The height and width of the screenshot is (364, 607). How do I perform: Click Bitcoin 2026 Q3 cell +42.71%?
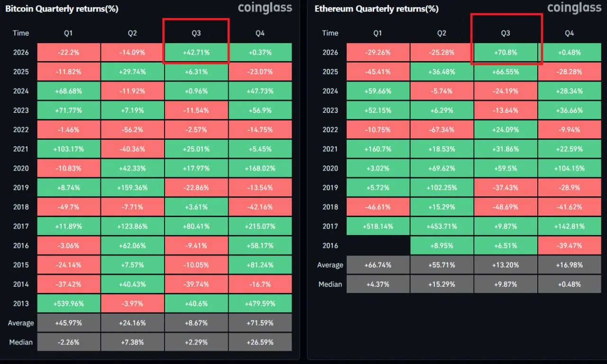tap(196, 52)
